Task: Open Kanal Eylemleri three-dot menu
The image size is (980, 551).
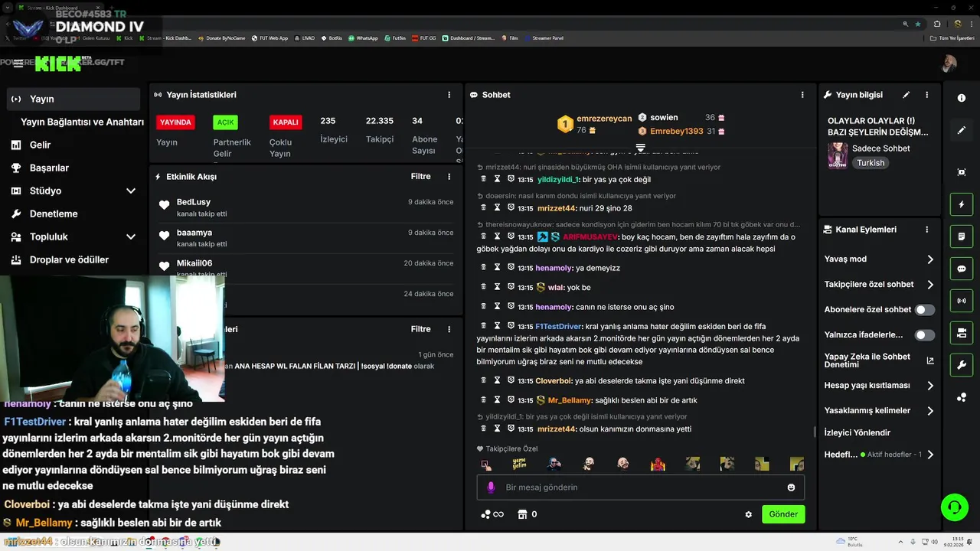Action: (926, 230)
